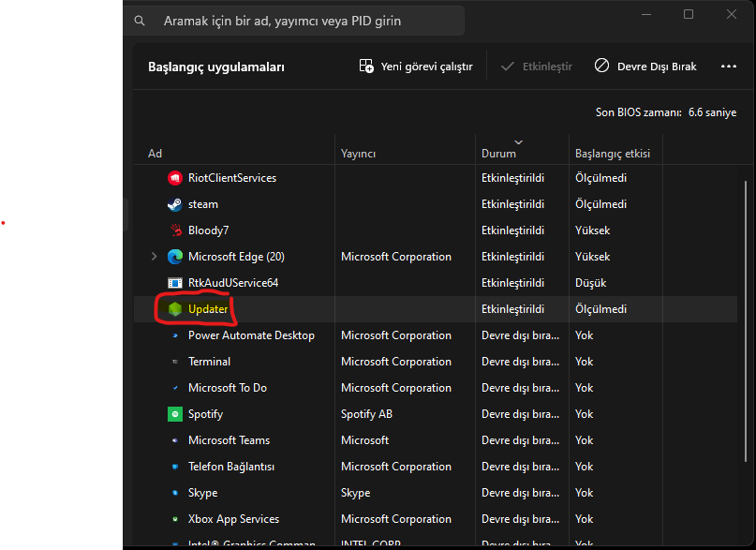Expand the Microsoft Edge (20) group
756x550 pixels.
(154, 257)
